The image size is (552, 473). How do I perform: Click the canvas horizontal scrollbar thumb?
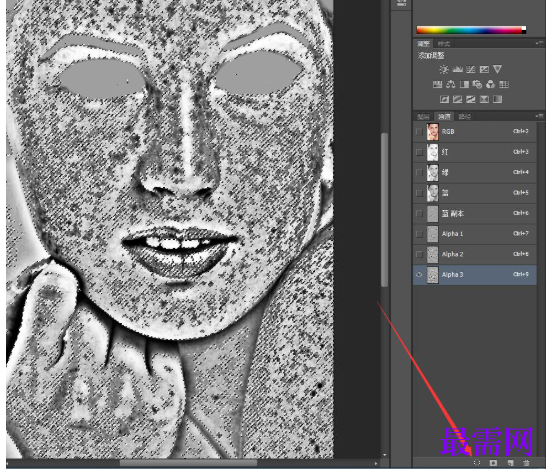pyautogui.click(x=188, y=463)
